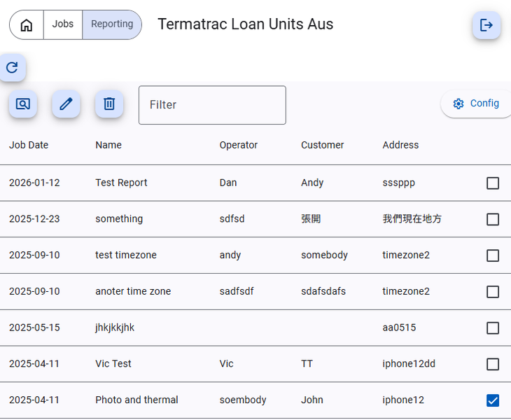Check the Vic Test row checkbox
The image size is (511, 420).
pos(493,364)
